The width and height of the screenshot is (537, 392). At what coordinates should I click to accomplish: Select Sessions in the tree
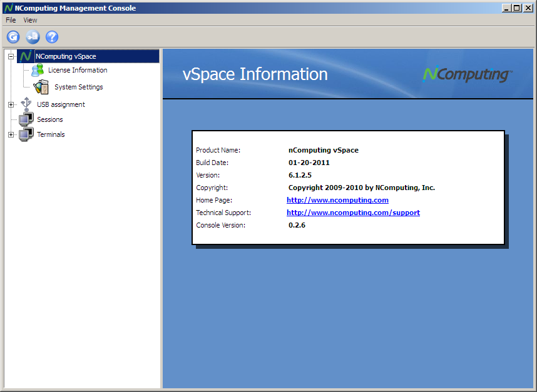click(50, 119)
